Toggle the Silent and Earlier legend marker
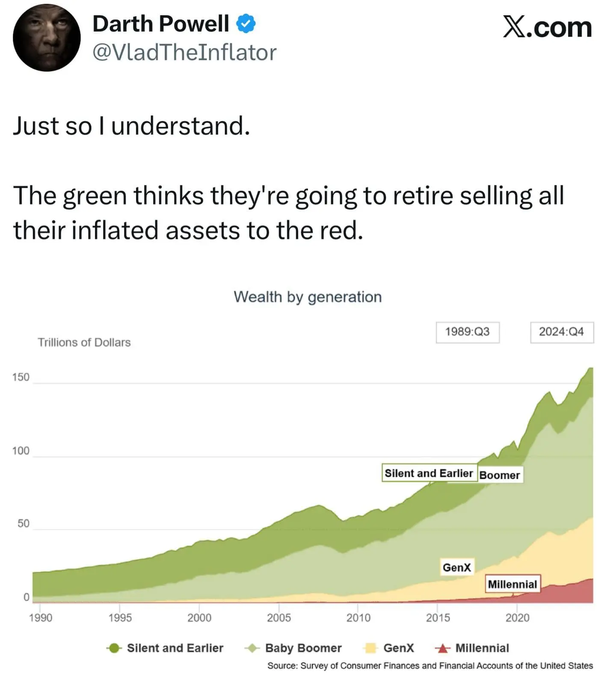The height and width of the screenshot is (688, 616). pos(114,648)
